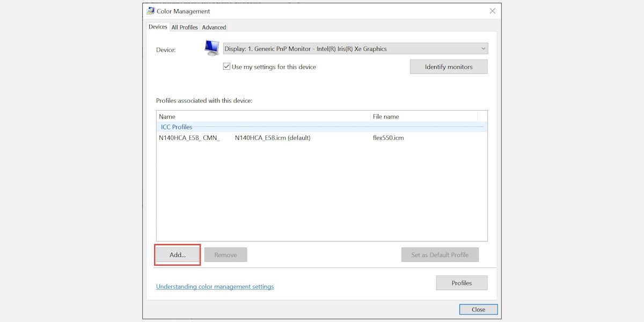Image resolution: width=644 pixels, height=322 pixels.
Task: Click the Color Management title bar text
Action: tap(184, 11)
